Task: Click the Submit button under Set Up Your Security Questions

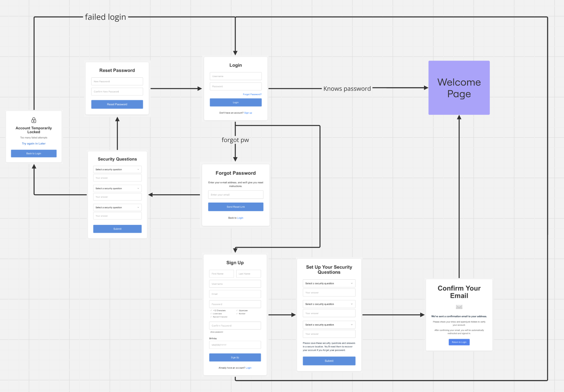Action: click(x=329, y=361)
